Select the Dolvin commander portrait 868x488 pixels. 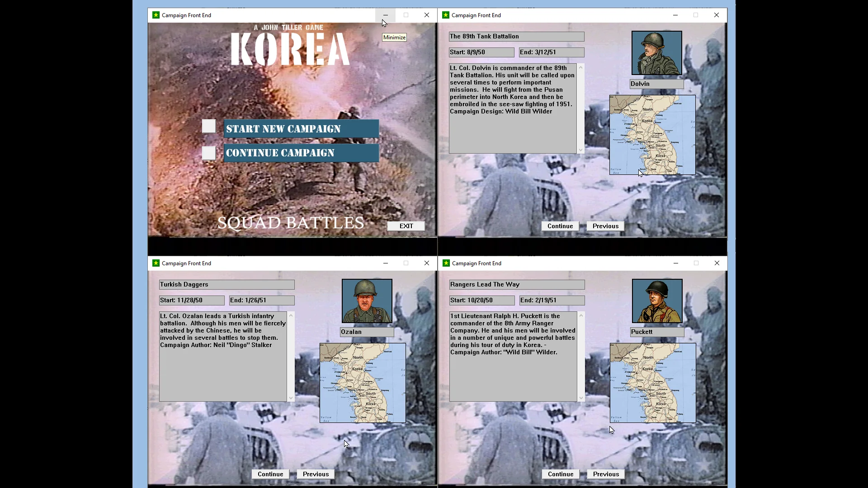point(657,53)
